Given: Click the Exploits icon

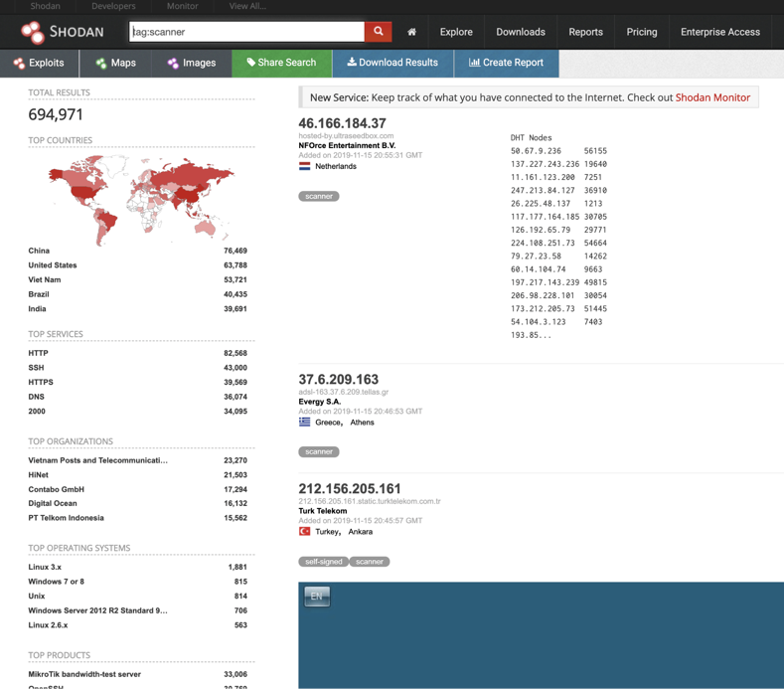Looking at the screenshot, I should (x=19, y=63).
